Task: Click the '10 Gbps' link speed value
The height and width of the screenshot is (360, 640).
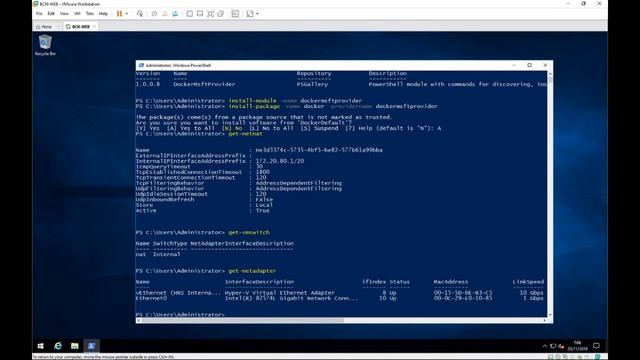Action: (531, 293)
